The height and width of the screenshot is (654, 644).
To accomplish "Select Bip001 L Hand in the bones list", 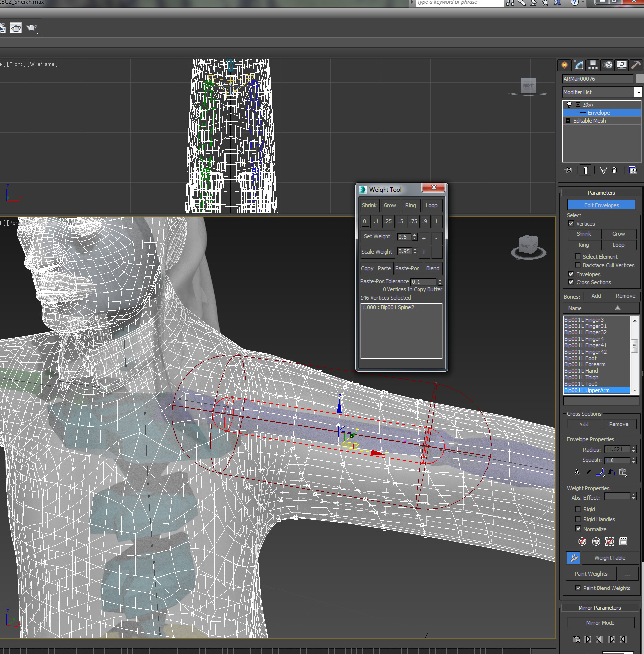I will coord(581,371).
